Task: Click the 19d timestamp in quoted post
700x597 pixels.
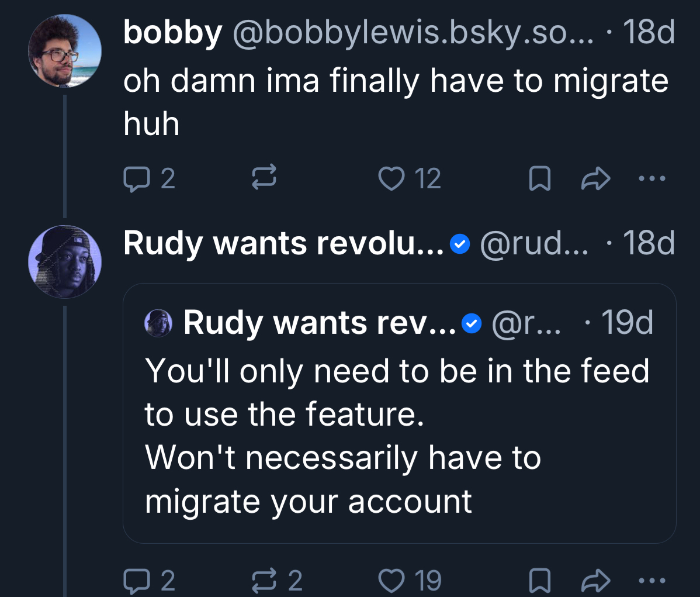Action: (x=626, y=322)
